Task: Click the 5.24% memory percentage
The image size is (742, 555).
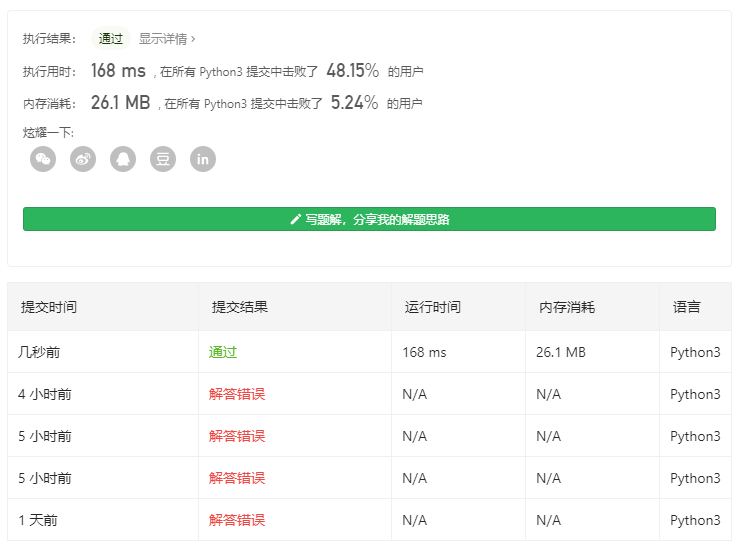Action: click(354, 102)
